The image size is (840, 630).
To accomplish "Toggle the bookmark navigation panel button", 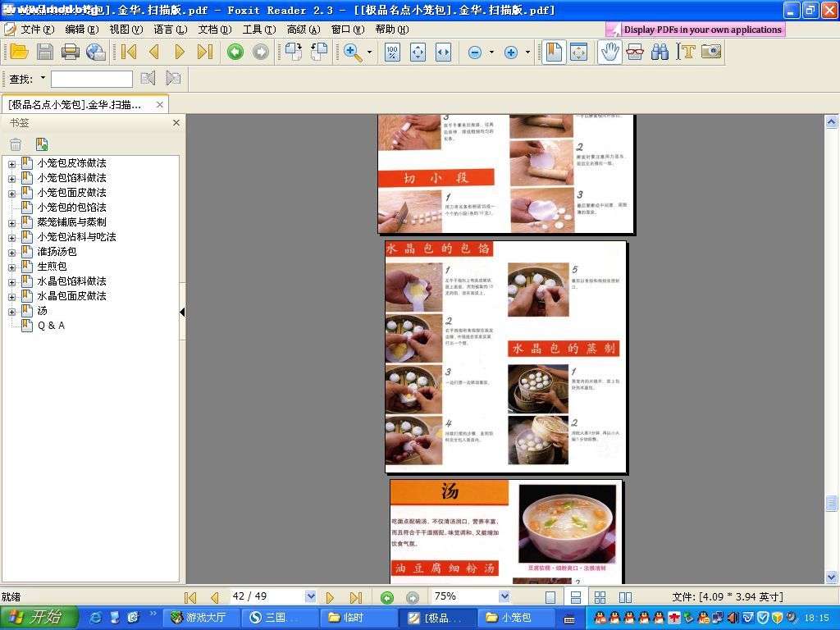I will click(x=554, y=52).
